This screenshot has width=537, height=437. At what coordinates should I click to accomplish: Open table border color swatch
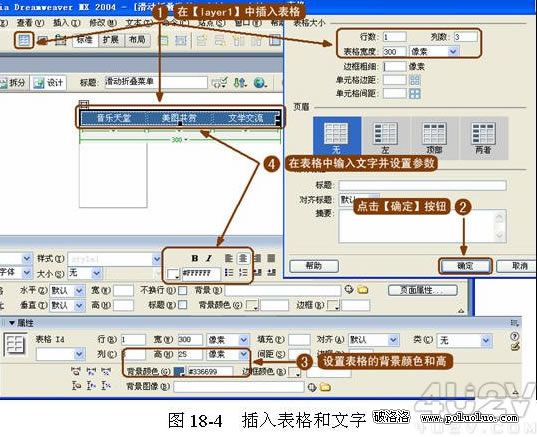tap(294, 372)
